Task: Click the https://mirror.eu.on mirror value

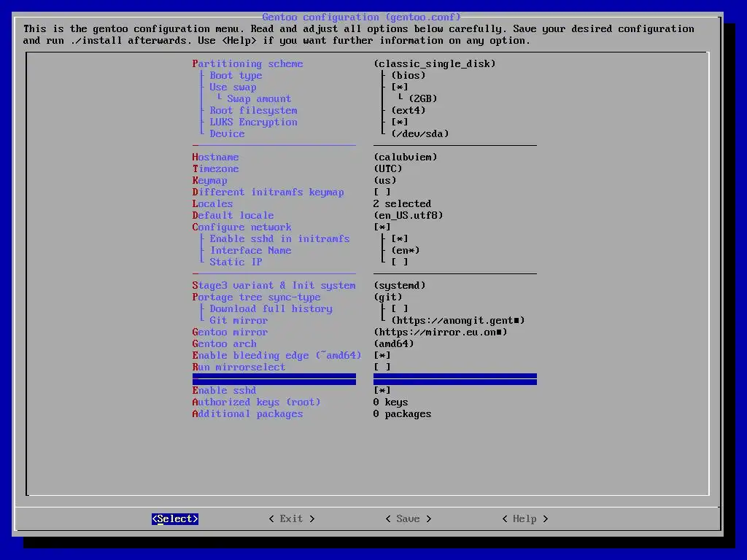Action: click(x=440, y=332)
